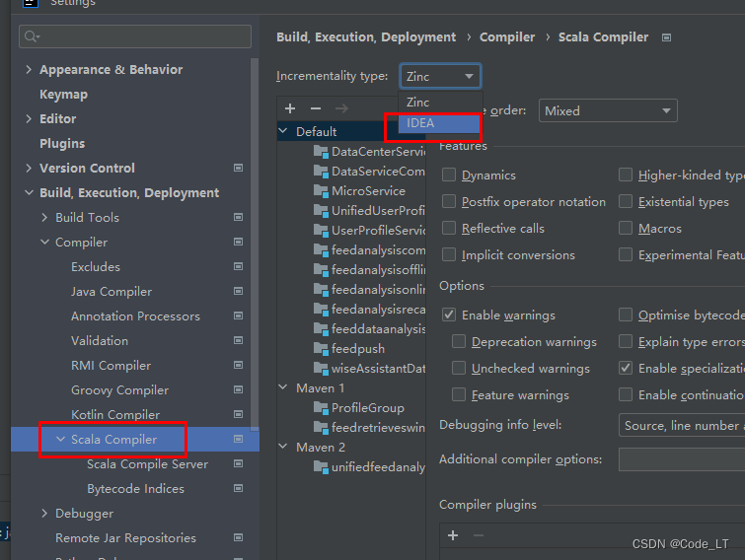Click the Compiler breadcrumb link
The height and width of the screenshot is (560, 745).
pyautogui.click(x=507, y=37)
